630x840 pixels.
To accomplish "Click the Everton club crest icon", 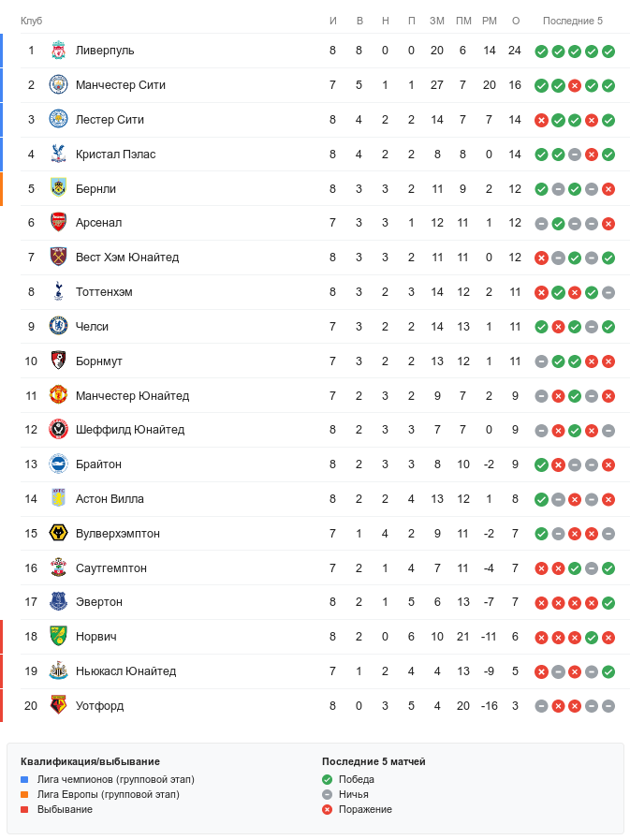I will point(58,602).
